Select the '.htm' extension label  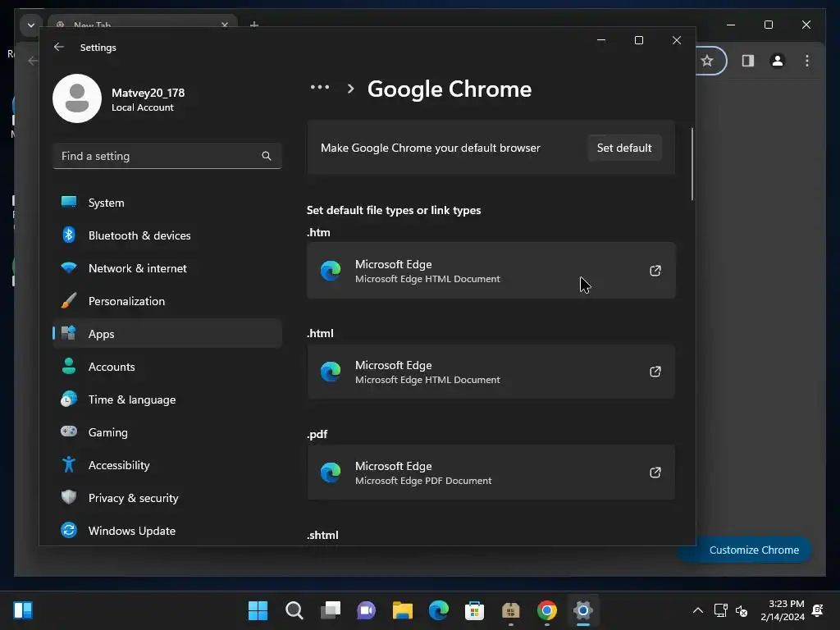tap(319, 232)
